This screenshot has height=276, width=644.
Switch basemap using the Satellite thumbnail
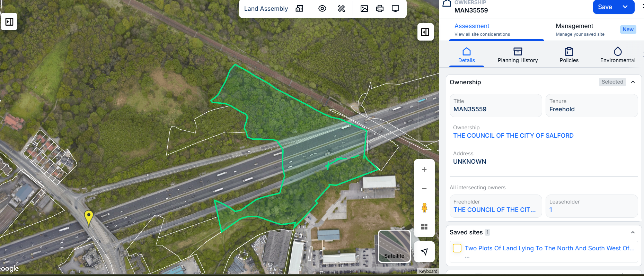pyautogui.click(x=394, y=246)
